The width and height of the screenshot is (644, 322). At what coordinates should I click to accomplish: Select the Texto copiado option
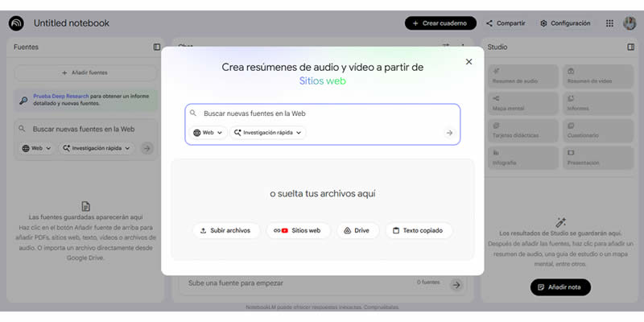tap(419, 230)
